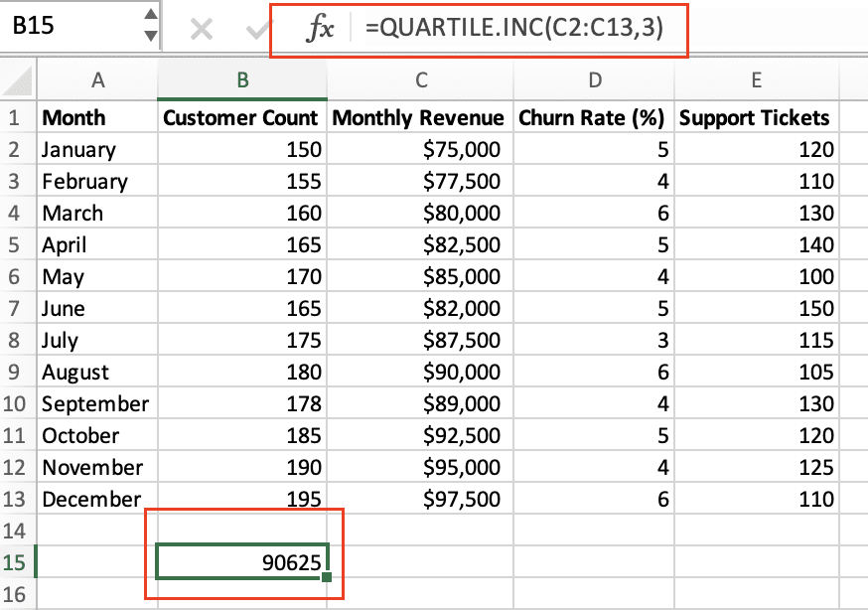Image resolution: width=868 pixels, height=610 pixels.
Task: Select revenue cell $77,500
Action: pos(421,181)
